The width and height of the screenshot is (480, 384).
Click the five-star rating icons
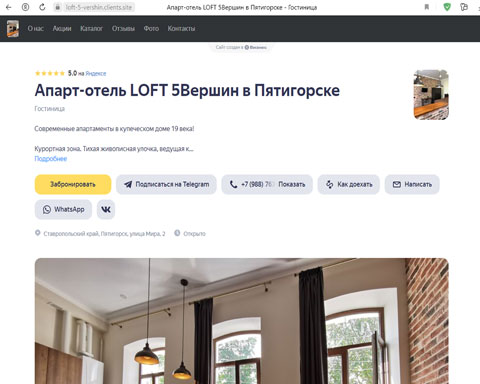pyautogui.click(x=50, y=73)
